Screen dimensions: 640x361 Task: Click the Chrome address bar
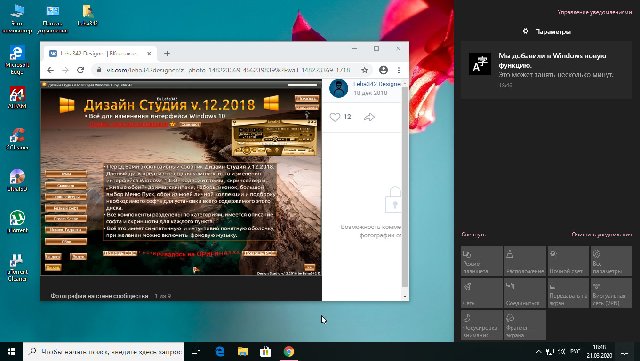click(228, 70)
